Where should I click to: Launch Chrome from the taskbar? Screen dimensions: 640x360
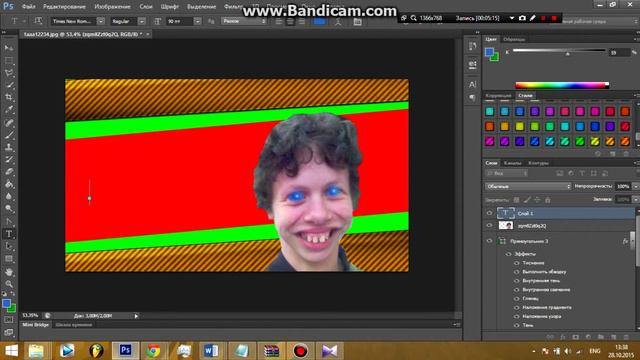[153, 351]
